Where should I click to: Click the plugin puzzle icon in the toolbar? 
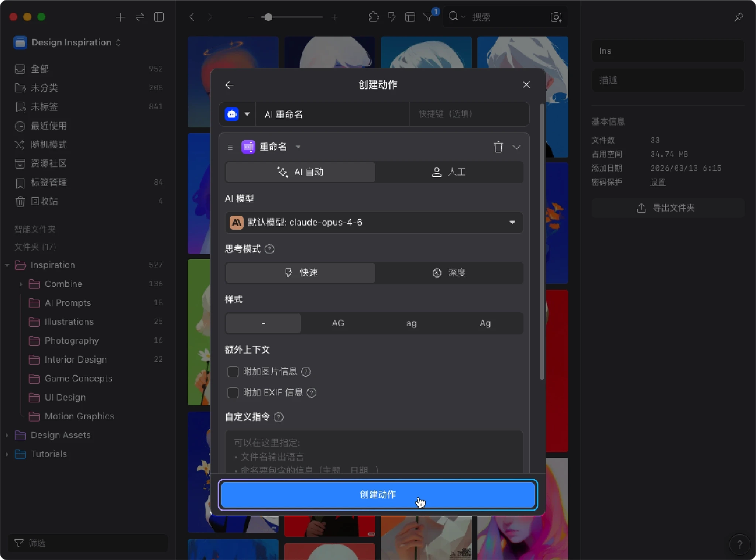coord(374,17)
